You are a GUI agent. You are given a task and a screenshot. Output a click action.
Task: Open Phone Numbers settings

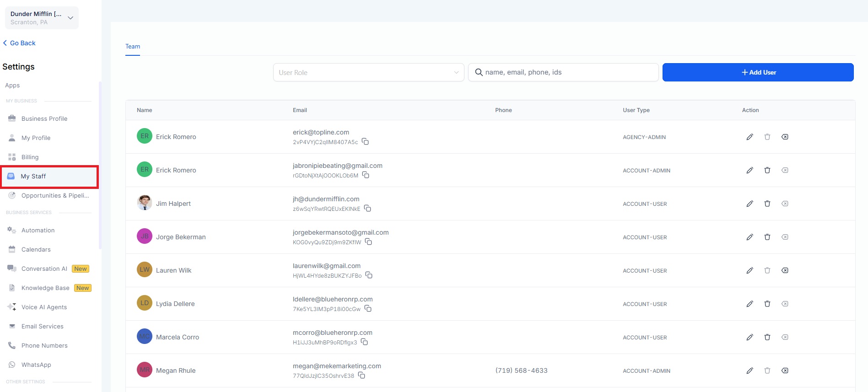click(x=44, y=345)
